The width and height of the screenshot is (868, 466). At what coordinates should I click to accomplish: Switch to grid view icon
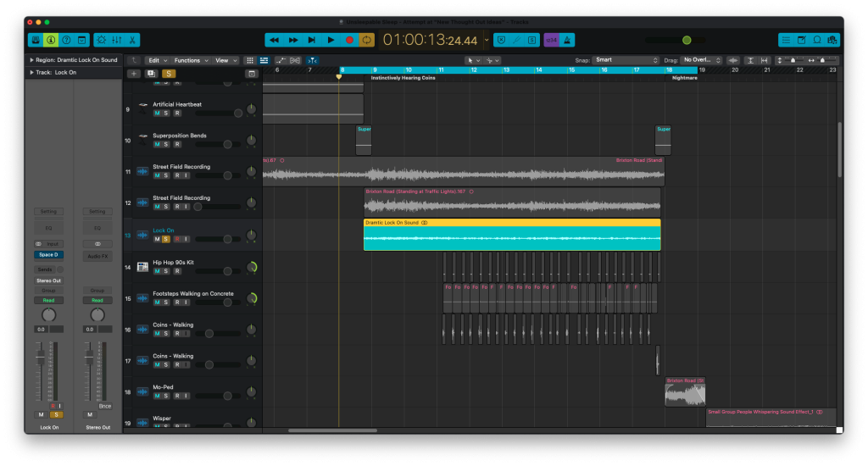pos(250,60)
